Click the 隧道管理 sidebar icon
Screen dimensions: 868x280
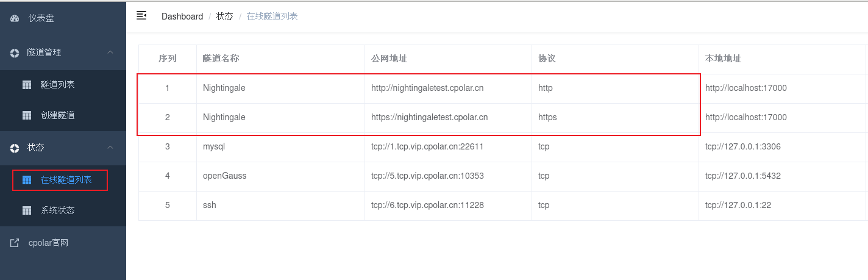pos(15,52)
